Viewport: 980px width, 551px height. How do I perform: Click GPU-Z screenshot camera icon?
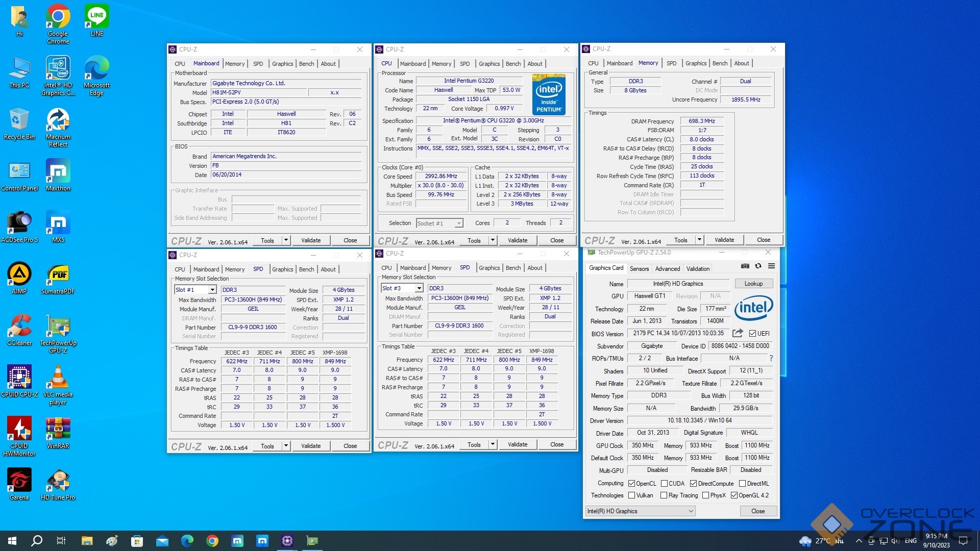pos(745,266)
